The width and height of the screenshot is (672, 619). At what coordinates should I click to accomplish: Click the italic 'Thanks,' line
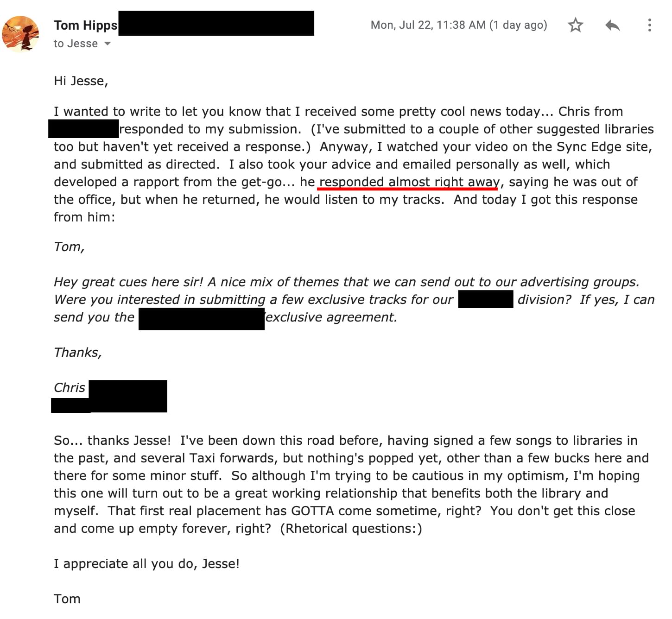(x=78, y=353)
